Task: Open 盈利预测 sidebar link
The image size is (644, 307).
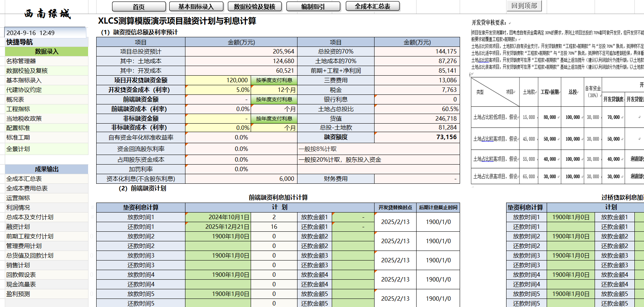Action: point(18,294)
